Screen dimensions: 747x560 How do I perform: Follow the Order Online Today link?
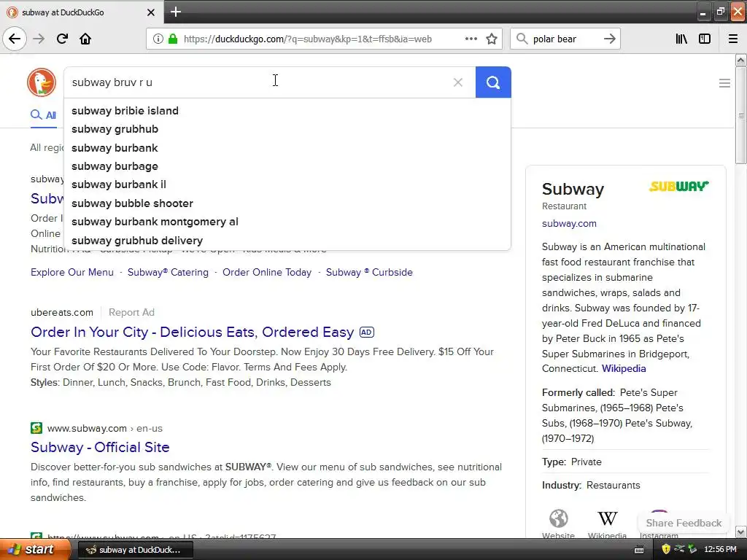pos(267,273)
